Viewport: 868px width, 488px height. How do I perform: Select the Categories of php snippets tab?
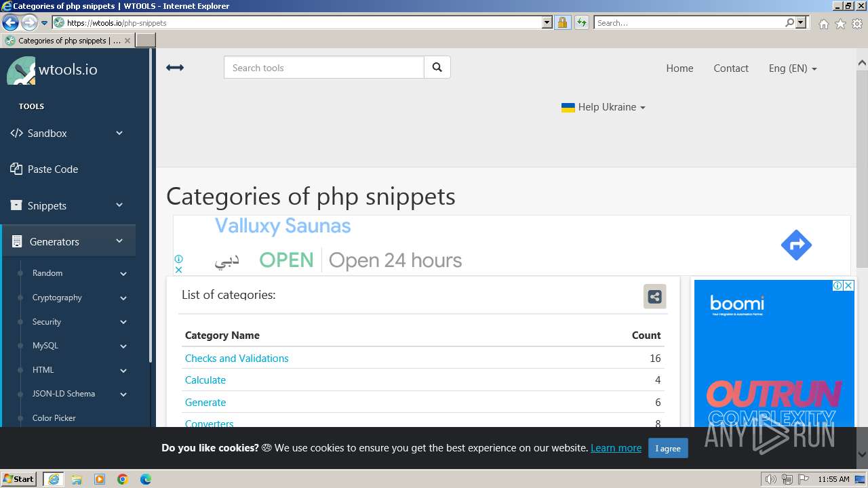point(68,41)
